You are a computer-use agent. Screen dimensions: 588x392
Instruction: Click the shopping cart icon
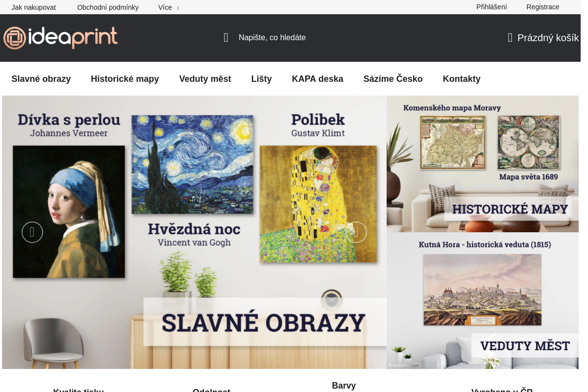coord(510,38)
